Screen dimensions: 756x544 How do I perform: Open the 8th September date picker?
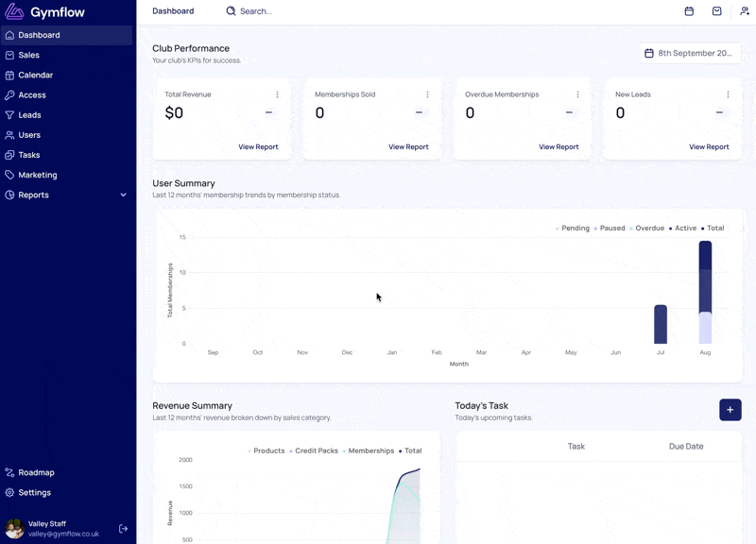[x=690, y=53]
